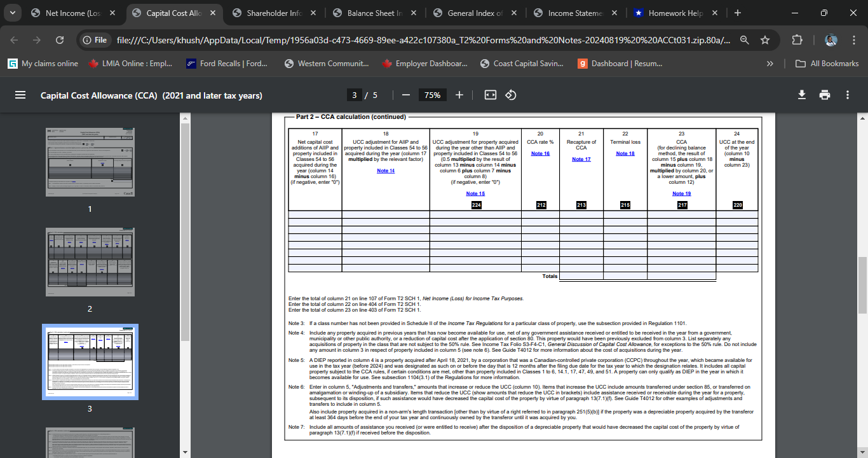
Task: Go forward to the next page
Action: pos(37,40)
